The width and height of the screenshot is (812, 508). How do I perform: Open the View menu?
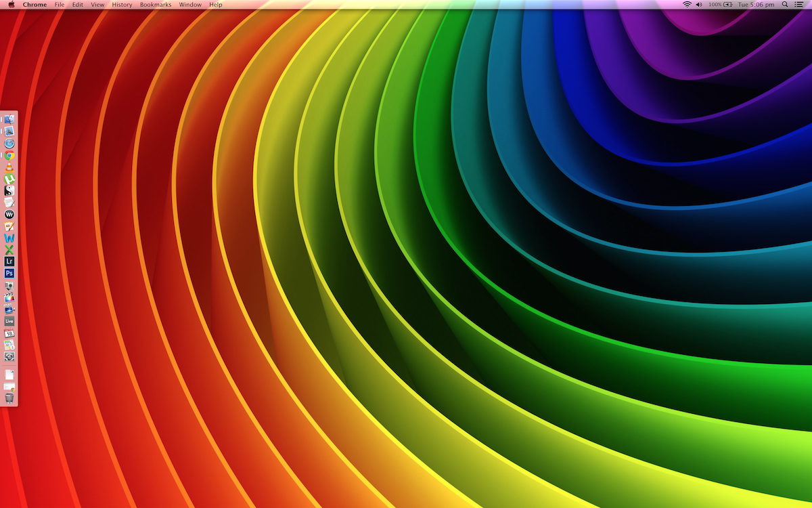(x=97, y=5)
